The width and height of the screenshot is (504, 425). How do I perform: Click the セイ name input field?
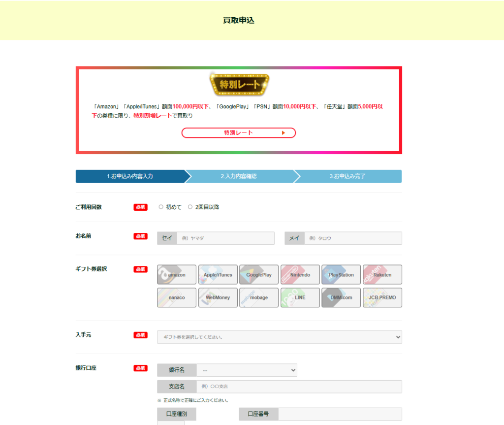pyautogui.click(x=225, y=238)
